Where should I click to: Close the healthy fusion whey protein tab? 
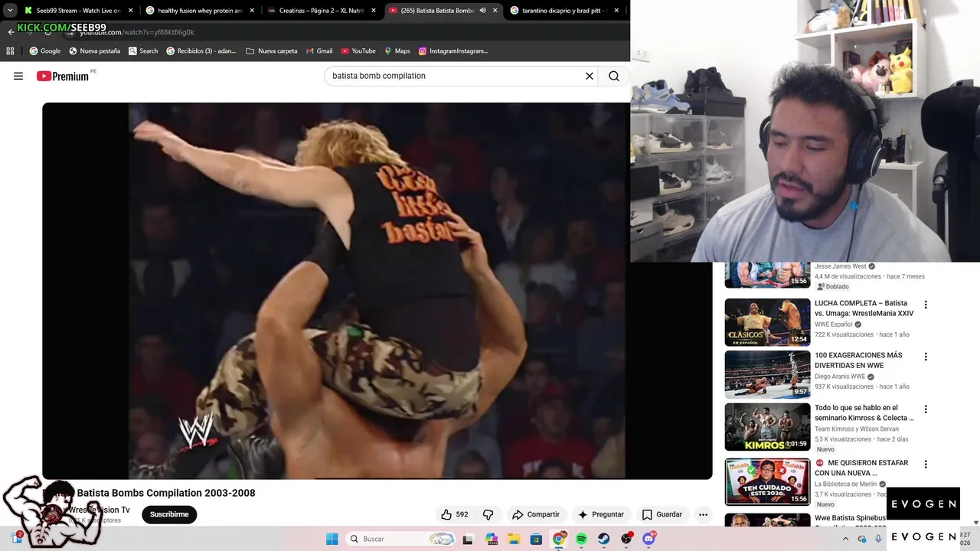(252, 11)
